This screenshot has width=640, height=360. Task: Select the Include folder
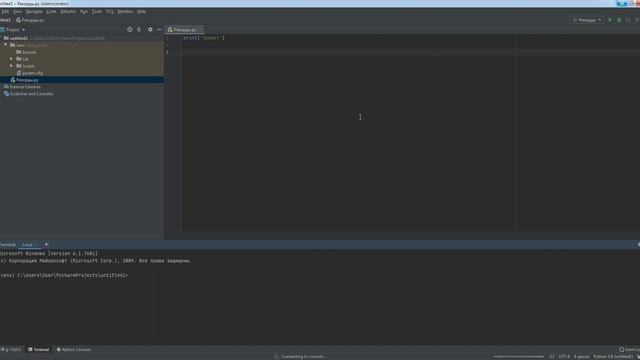[27, 52]
